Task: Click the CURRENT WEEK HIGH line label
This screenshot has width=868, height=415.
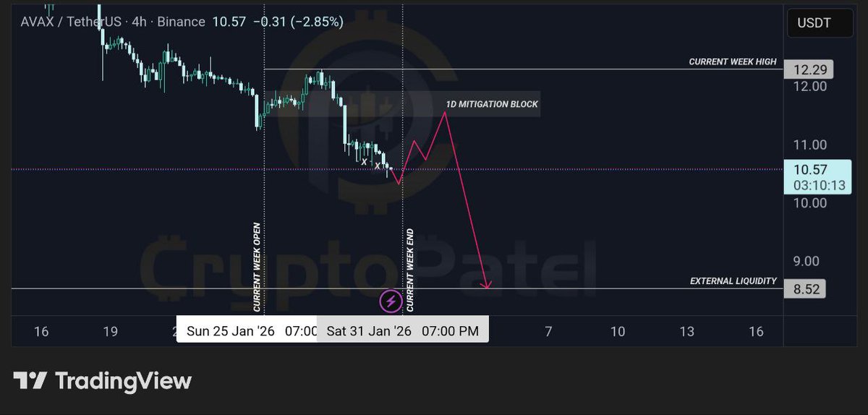Action: click(x=732, y=62)
